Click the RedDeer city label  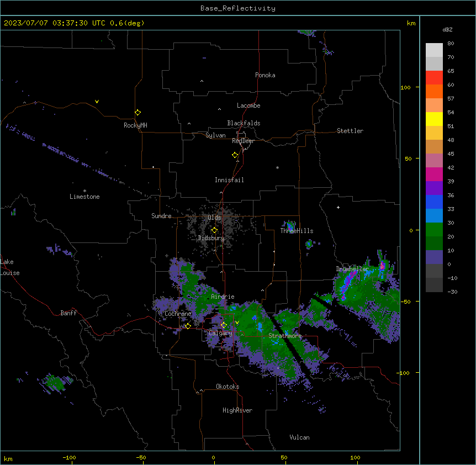[243, 141]
